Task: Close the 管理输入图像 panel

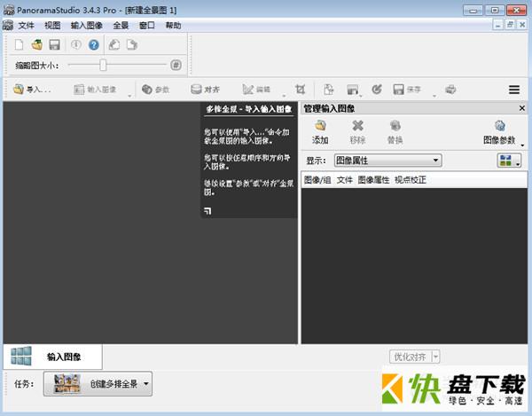Action: coord(522,108)
